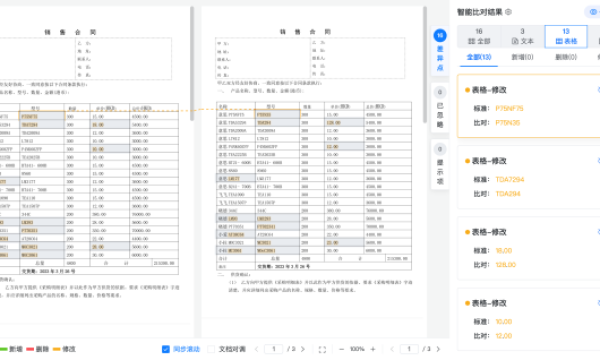Go to previous page of right document

coord(392,349)
